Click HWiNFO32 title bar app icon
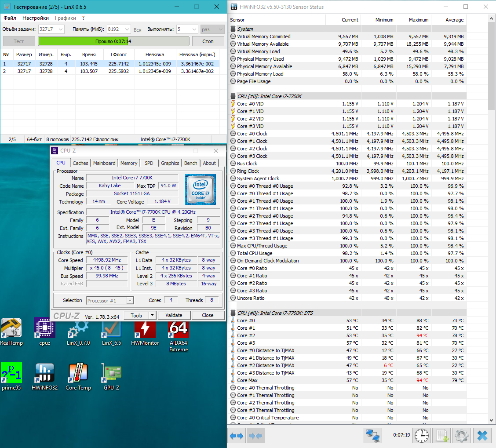This screenshot has height=448, width=496. click(x=234, y=7)
